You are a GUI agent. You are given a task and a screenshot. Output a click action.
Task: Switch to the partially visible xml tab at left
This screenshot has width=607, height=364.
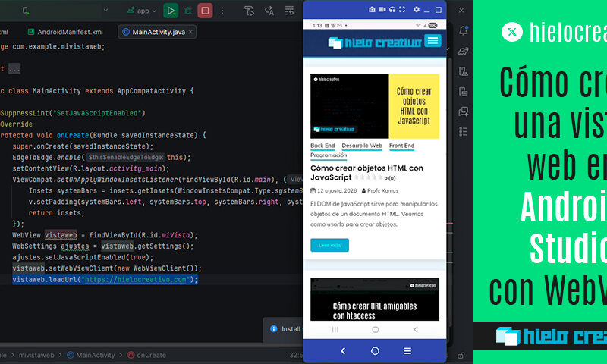(5, 32)
